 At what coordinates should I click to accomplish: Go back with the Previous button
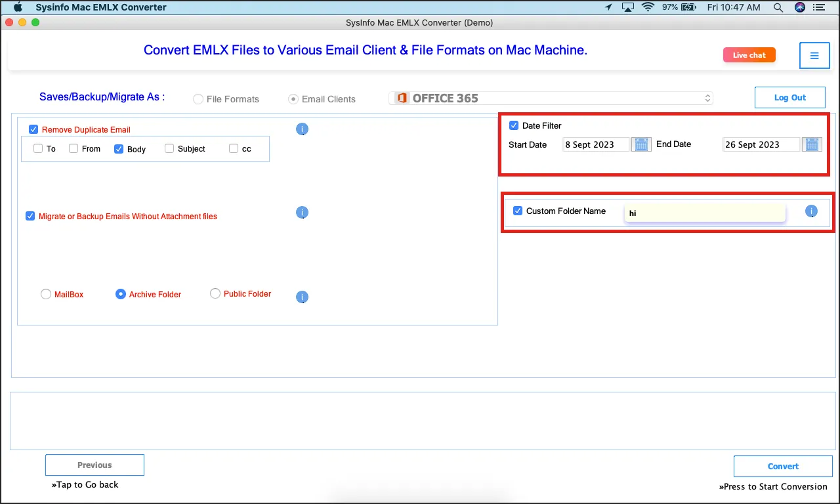(x=94, y=465)
